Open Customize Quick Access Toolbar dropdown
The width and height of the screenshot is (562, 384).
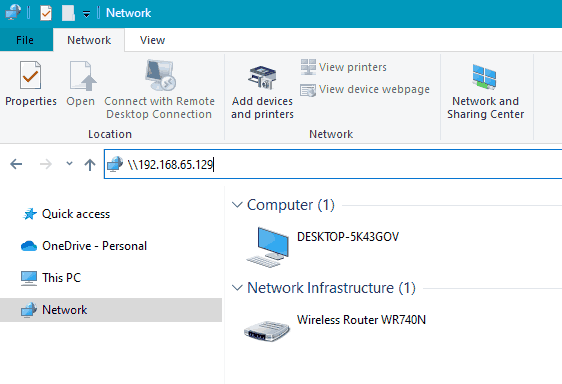click(86, 14)
